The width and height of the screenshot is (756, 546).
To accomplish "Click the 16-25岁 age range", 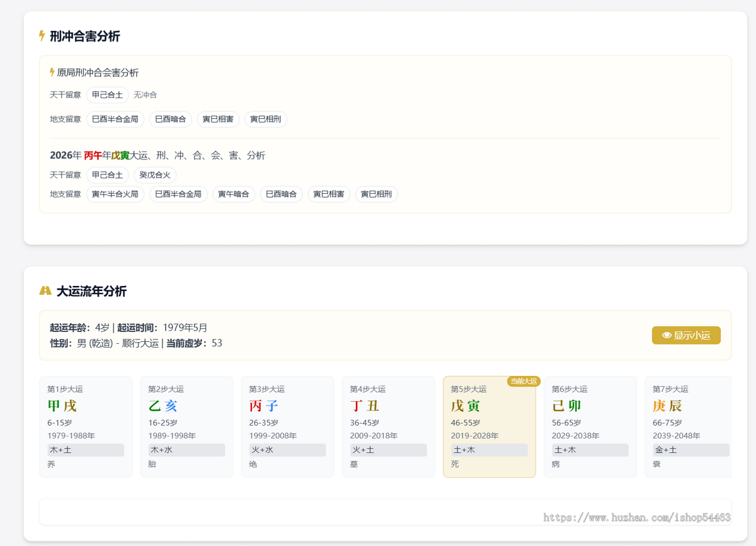I will click(163, 423).
